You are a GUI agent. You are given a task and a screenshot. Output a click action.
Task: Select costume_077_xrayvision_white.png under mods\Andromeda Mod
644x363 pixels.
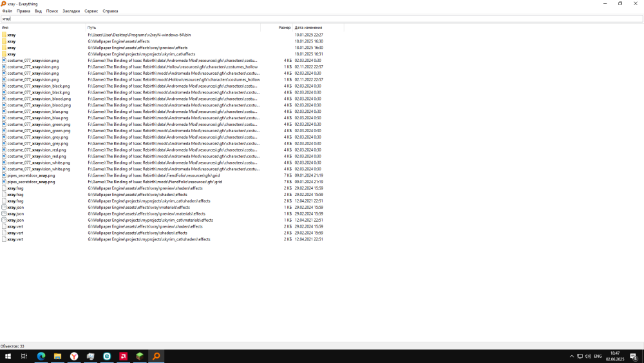point(39,169)
